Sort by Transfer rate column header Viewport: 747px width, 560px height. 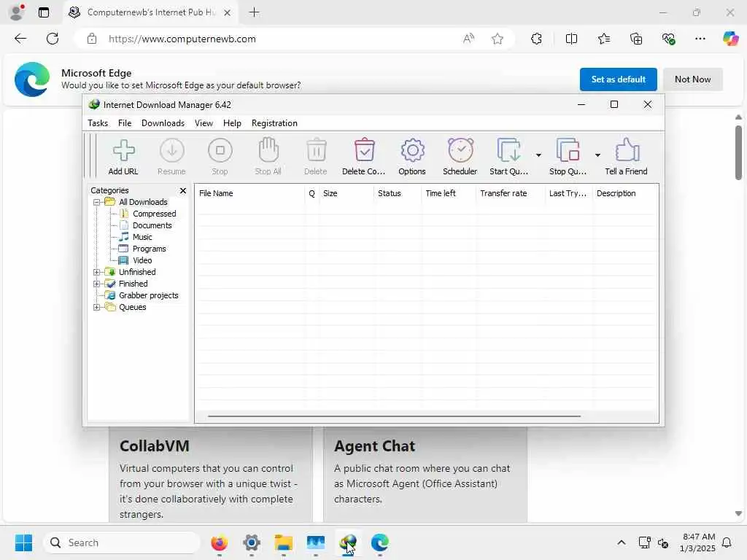click(510, 193)
